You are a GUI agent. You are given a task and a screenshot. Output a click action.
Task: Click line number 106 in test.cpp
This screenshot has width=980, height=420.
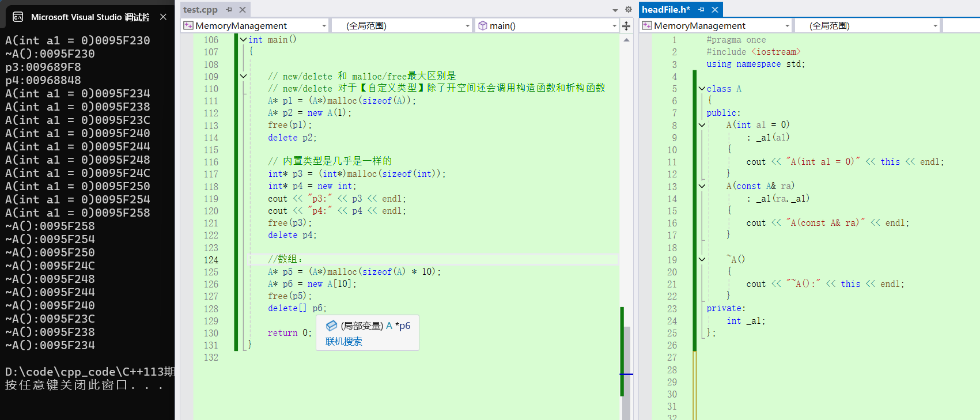click(211, 40)
